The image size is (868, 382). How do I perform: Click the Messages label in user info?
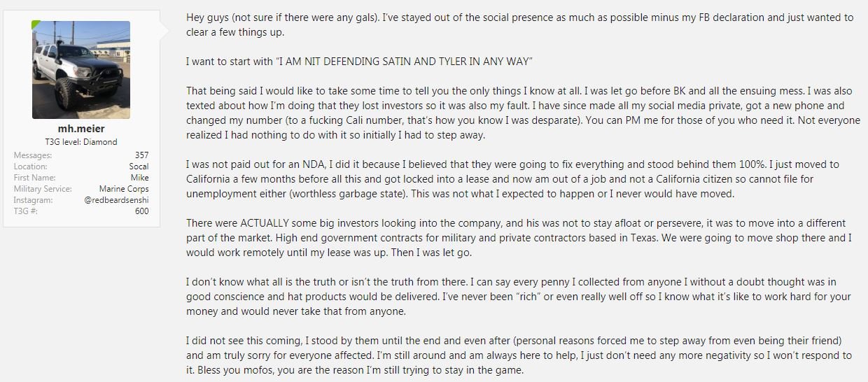coord(32,155)
